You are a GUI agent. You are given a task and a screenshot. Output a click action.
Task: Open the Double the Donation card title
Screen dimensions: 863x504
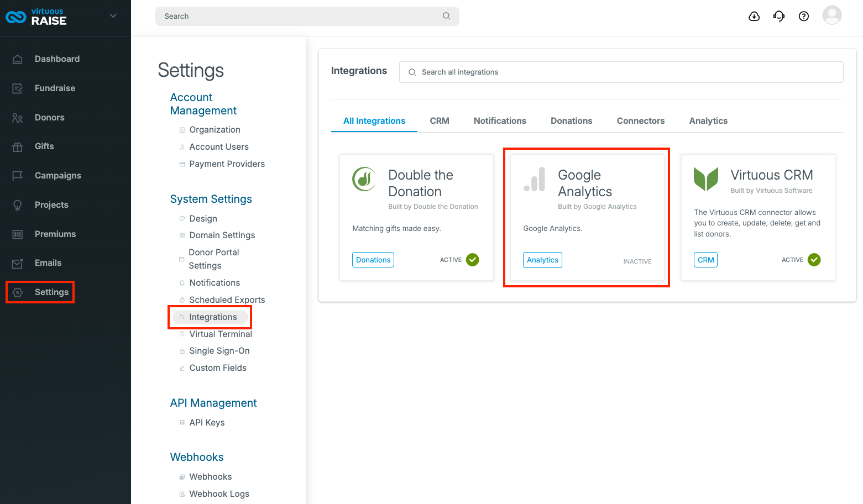[421, 183]
